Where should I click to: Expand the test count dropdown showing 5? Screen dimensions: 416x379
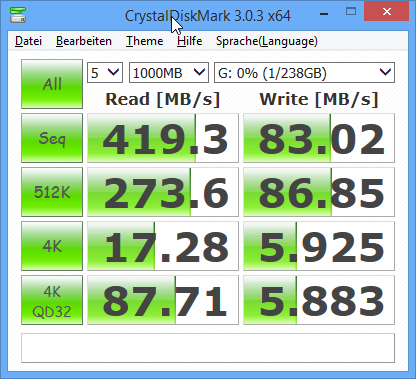pyautogui.click(x=105, y=72)
